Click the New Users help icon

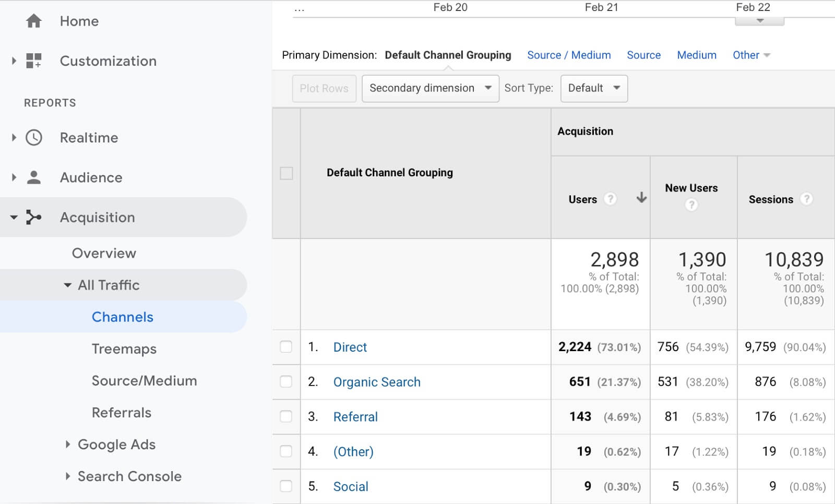(x=691, y=205)
